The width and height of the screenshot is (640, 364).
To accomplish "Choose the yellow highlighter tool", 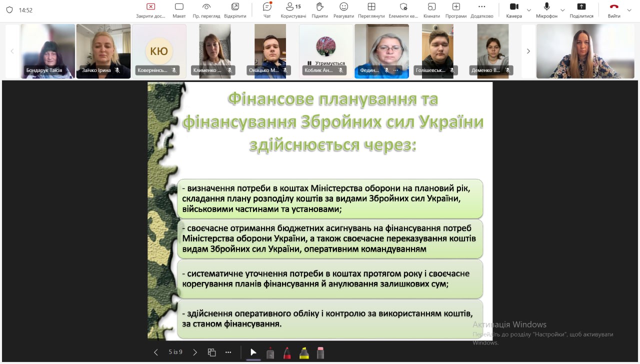I will (303, 352).
